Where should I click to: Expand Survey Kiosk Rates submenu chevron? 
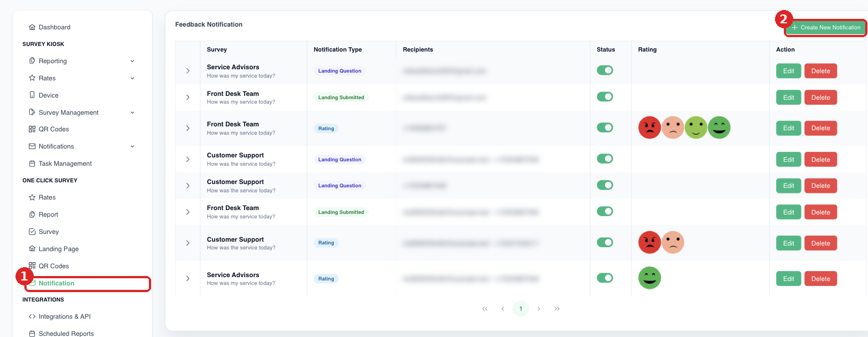click(132, 78)
